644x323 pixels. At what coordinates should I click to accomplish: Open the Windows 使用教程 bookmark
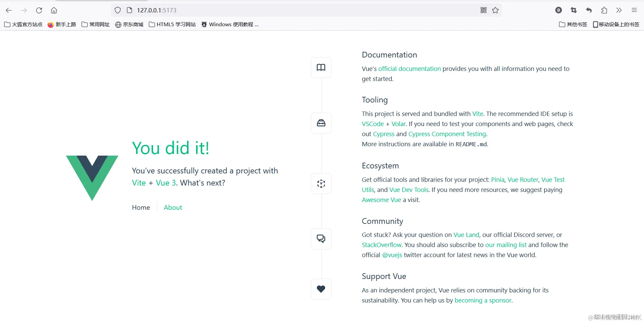click(x=230, y=25)
